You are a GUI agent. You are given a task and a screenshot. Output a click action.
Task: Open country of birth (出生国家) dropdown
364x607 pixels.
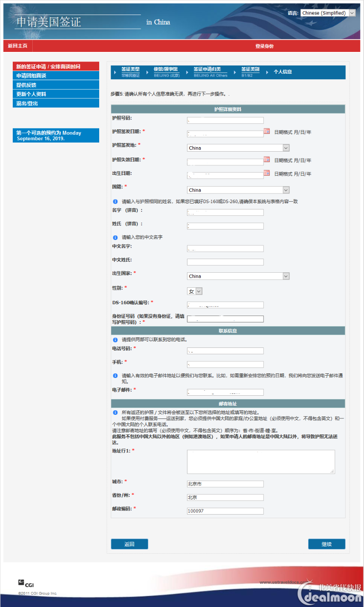(x=238, y=276)
